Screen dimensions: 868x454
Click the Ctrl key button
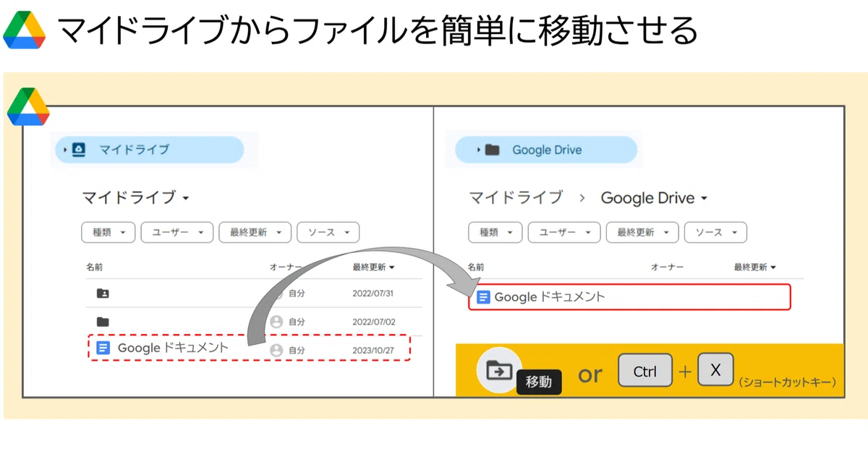[x=645, y=372]
